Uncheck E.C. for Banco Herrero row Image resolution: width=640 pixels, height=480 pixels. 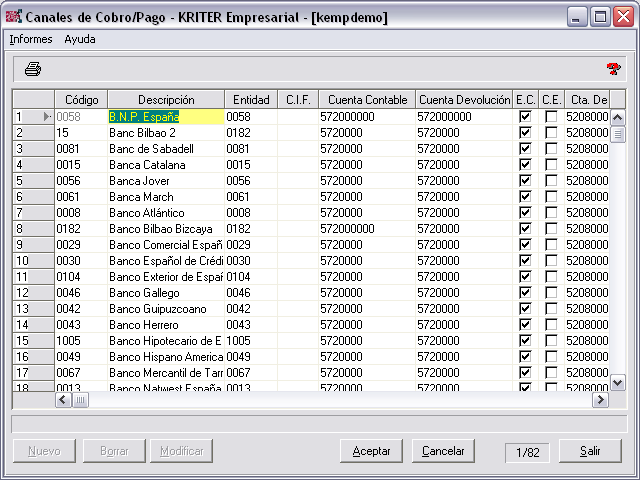pos(525,324)
